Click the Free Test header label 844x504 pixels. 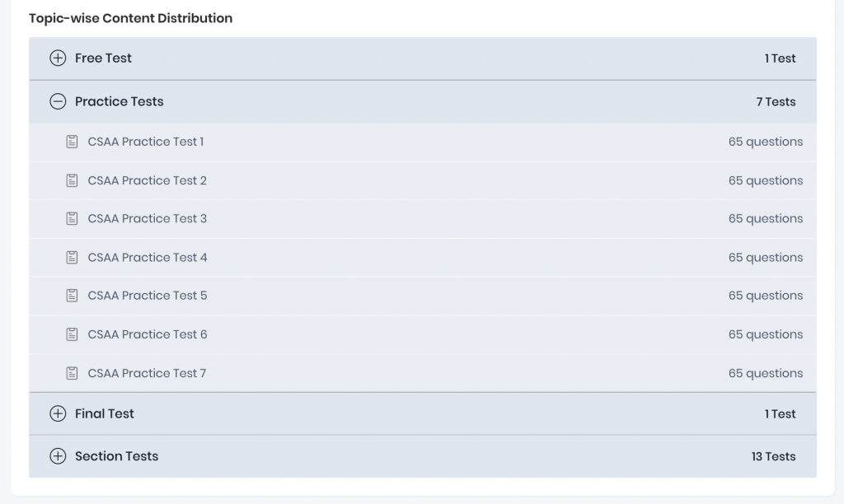[103, 58]
